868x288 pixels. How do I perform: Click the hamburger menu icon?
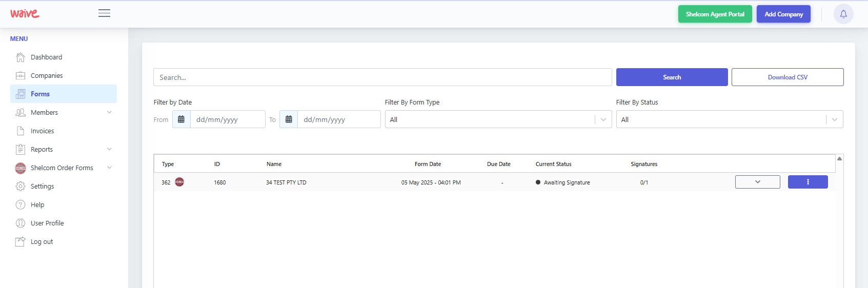click(104, 13)
